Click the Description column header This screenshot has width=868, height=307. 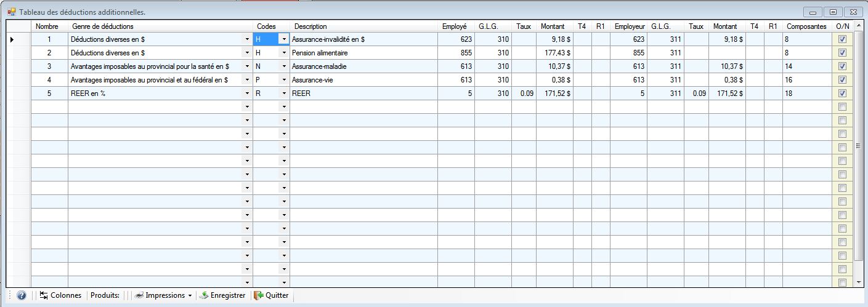coord(310,26)
